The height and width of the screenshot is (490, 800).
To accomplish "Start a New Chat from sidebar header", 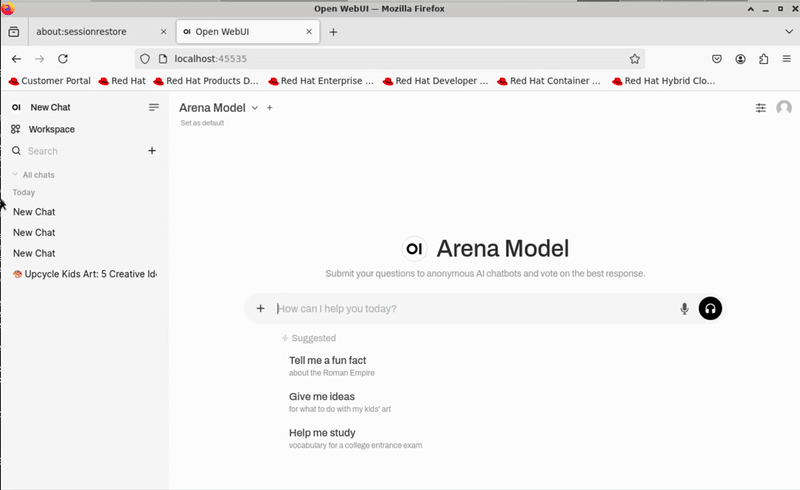I will coord(50,107).
